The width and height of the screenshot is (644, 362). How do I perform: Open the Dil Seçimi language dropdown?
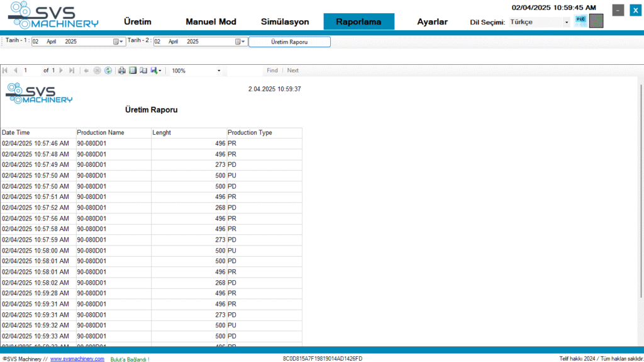point(567,22)
